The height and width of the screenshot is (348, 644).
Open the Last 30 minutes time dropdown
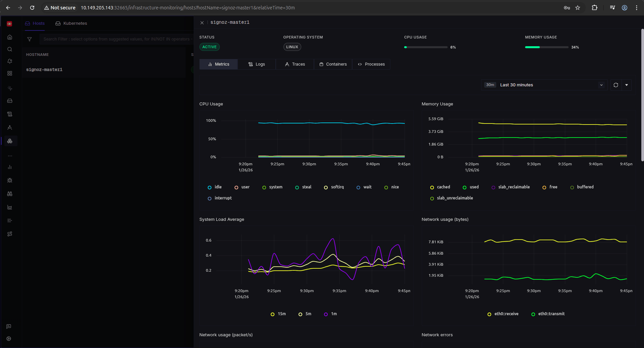(x=544, y=85)
